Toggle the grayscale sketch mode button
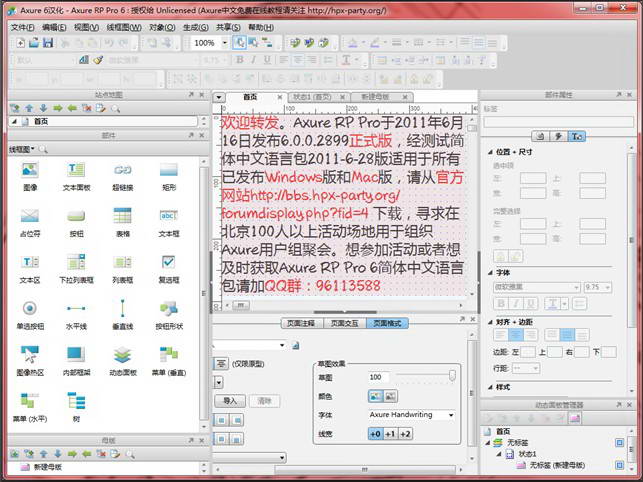 click(x=390, y=396)
